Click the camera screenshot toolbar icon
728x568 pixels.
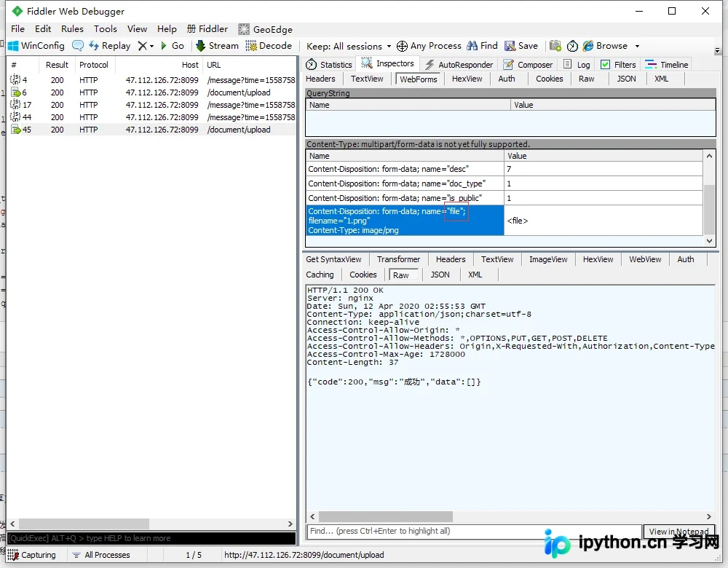click(555, 46)
